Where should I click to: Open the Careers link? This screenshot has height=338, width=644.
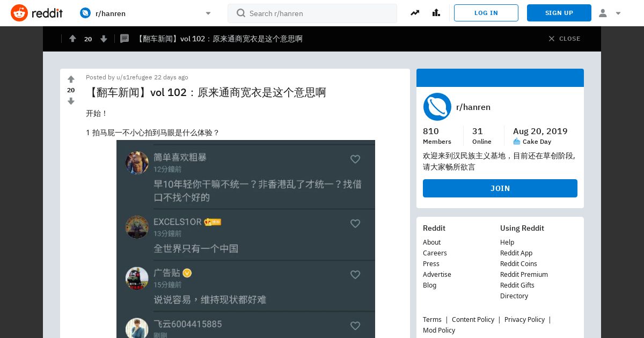(x=435, y=253)
